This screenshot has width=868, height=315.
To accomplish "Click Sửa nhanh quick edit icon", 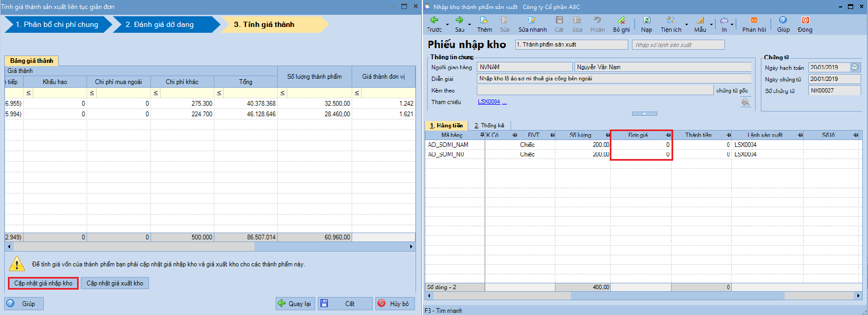I will 532,21.
